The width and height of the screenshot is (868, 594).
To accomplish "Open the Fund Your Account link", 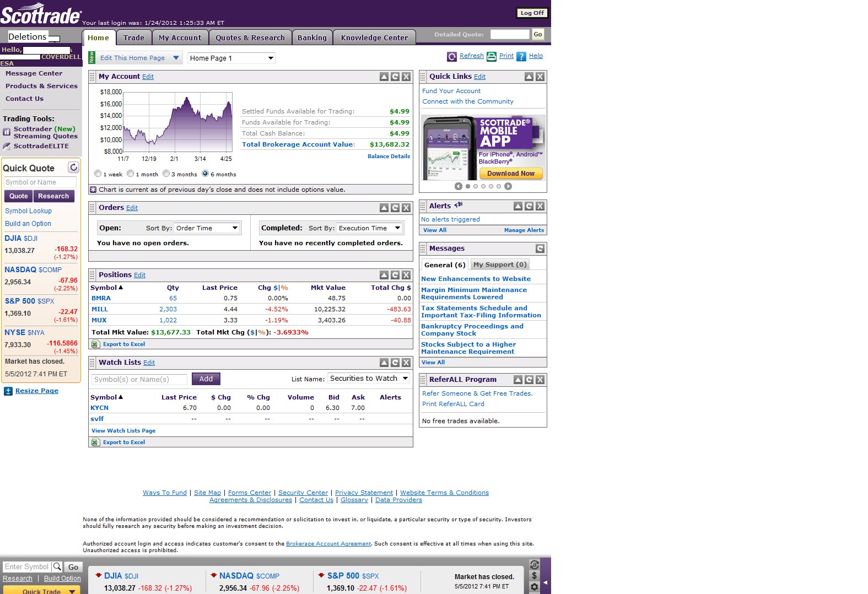I will click(x=451, y=91).
